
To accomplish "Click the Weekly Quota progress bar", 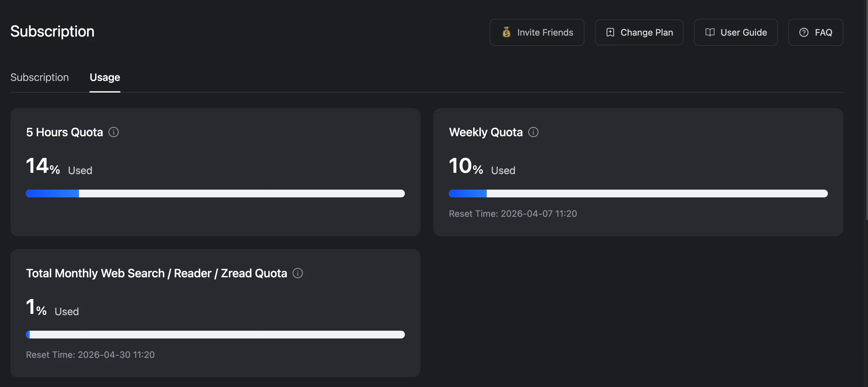I will tap(638, 193).
